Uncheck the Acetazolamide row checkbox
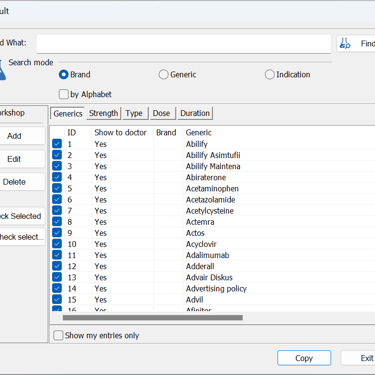The image size is (375, 375). 57,199
